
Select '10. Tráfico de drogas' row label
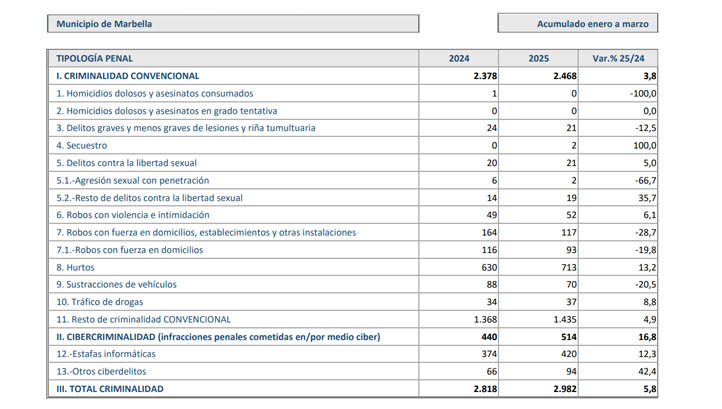pyautogui.click(x=99, y=302)
